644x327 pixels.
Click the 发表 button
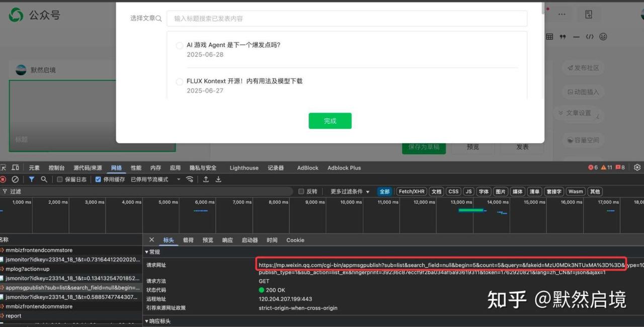522,147
